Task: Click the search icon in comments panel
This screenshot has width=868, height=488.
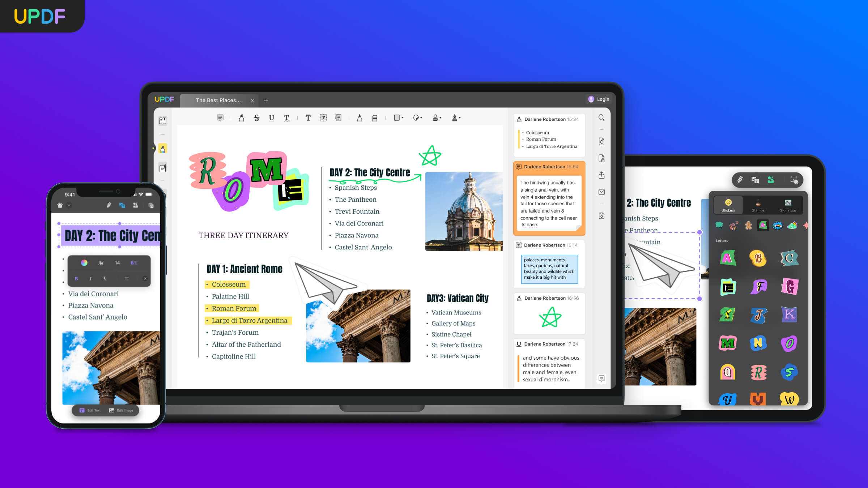Action: click(x=602, y=119)
